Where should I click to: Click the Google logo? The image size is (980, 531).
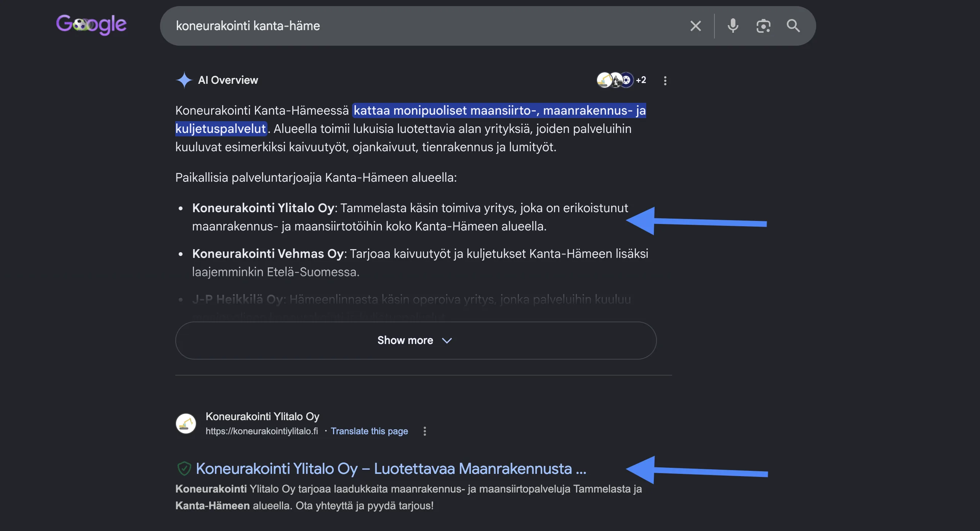[91, 25]
